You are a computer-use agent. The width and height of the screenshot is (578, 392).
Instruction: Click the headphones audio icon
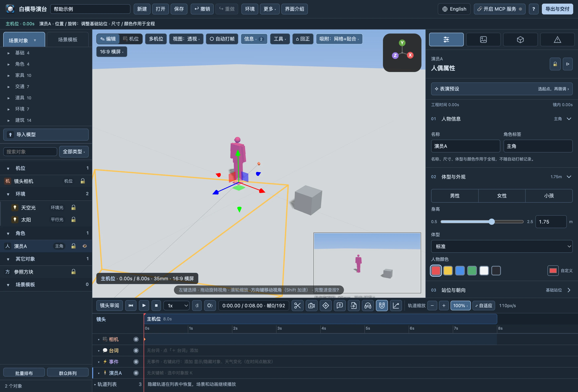[368, 306]
